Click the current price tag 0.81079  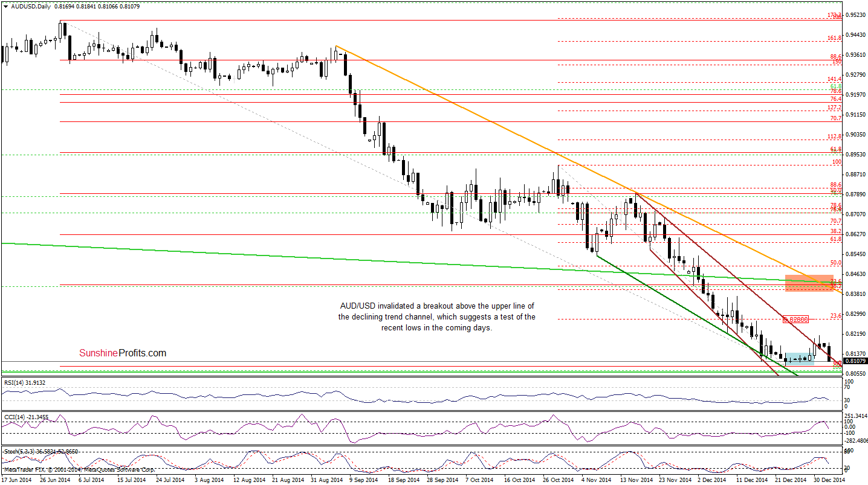coord(856,361)
